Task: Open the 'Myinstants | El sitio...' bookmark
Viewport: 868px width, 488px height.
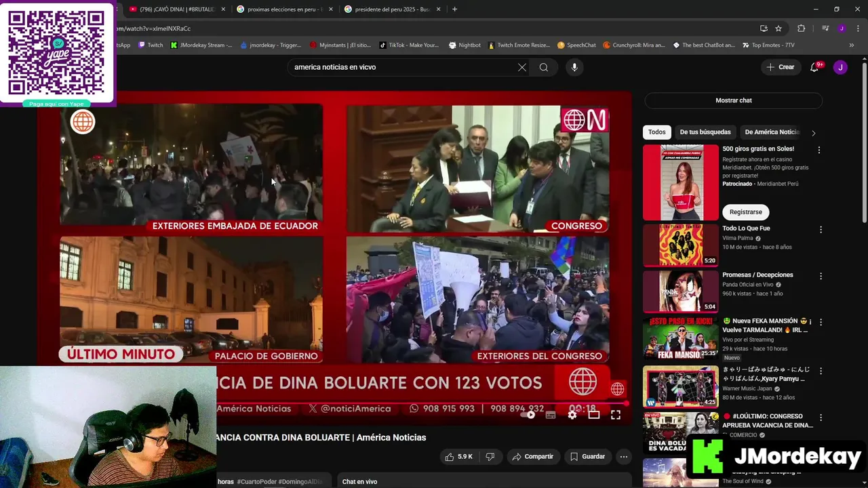Action: coord(340,45)
